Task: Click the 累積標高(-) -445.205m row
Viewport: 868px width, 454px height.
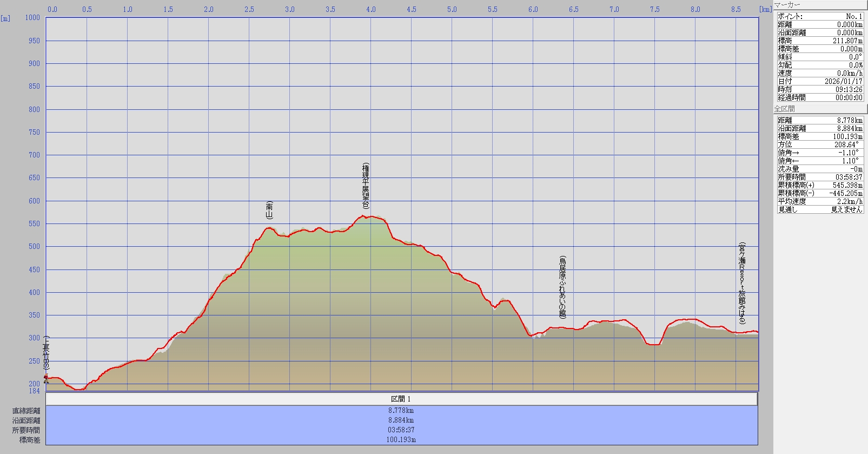Action: (820, 193)
